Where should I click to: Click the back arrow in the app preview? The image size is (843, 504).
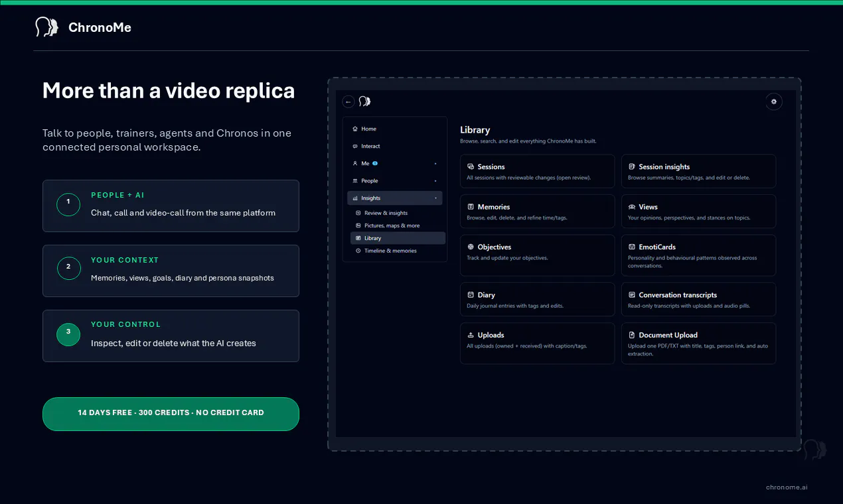(x=348, y=101)
